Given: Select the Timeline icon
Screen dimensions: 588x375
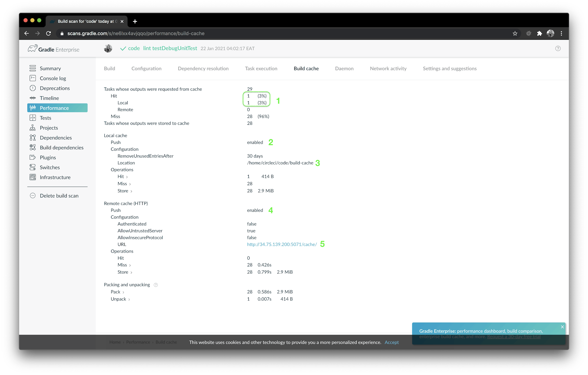Looking at the screenshot, I should 33,98.
